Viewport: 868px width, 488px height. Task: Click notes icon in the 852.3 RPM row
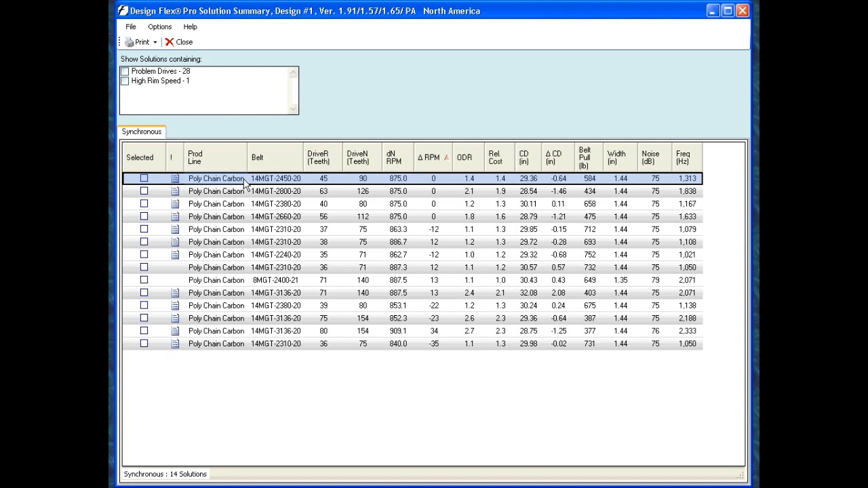175,319
